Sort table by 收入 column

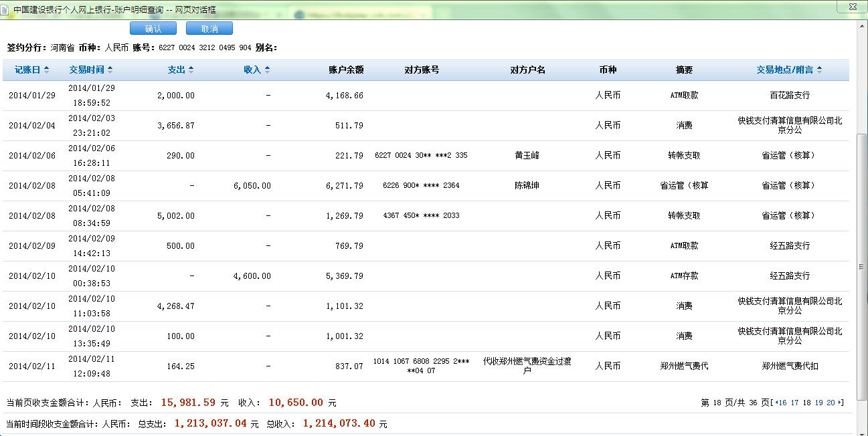(x=257, y=70)
